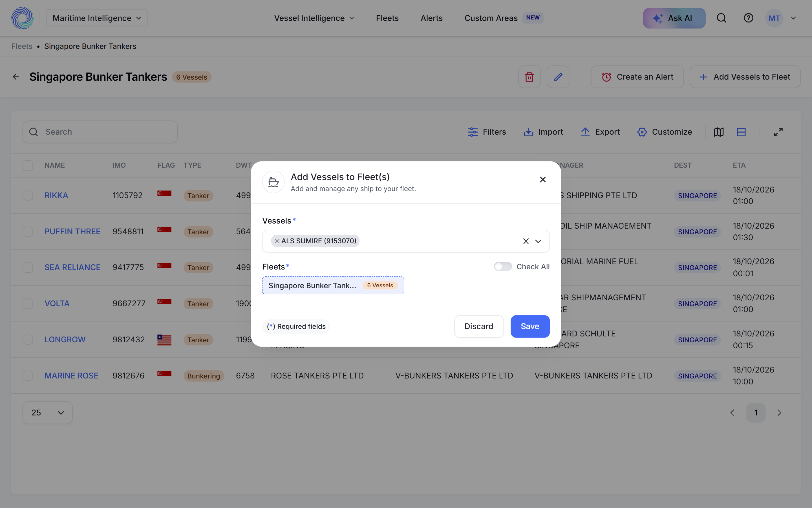Screen dimensions: 812x508
Task: Remove ALS SUMIRE chip from vessels
Action: (277, 241)
